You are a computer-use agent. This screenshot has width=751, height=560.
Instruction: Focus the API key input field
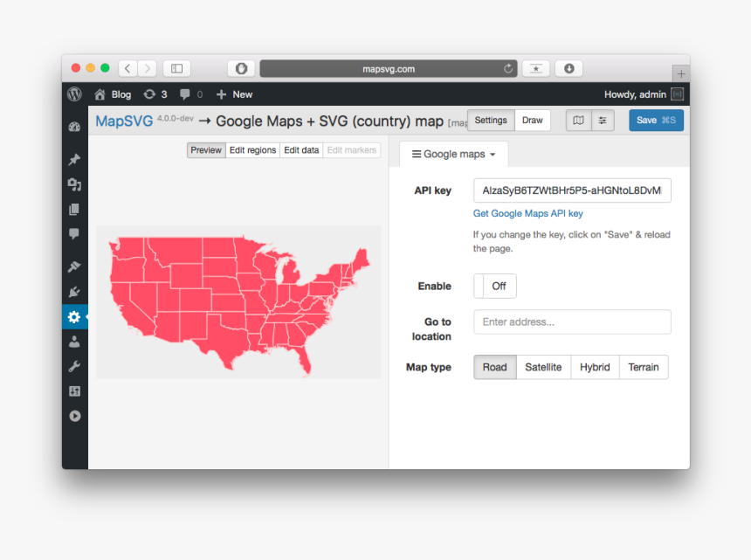(x=572, y=190)
